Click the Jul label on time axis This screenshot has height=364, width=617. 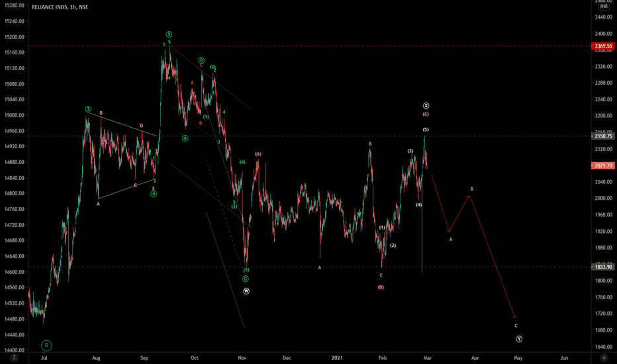pos(44,358)
